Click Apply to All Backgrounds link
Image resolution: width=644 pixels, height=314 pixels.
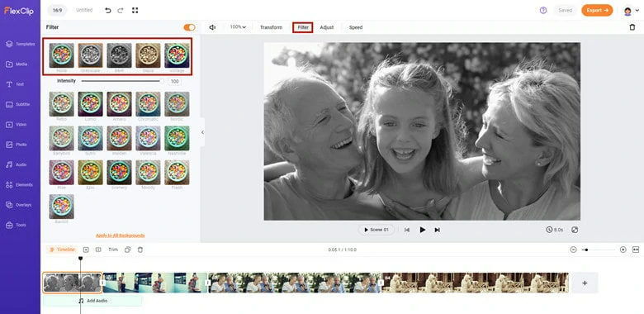tap(120, 235)
